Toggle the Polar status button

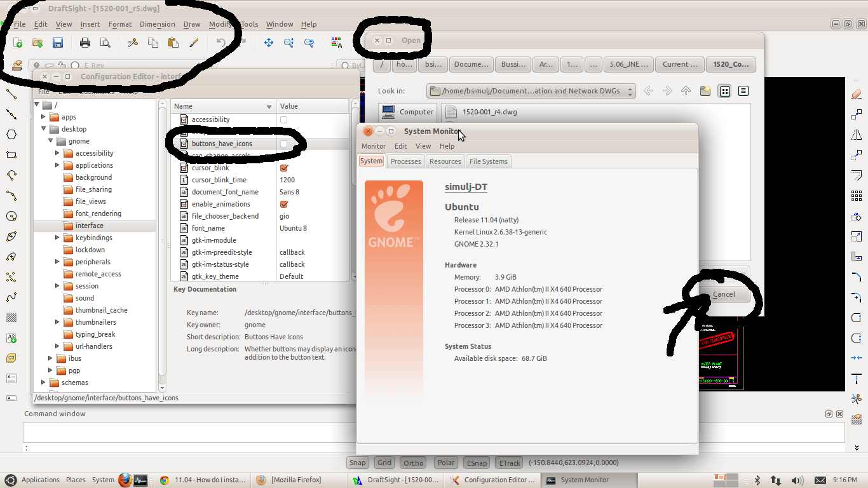(446, 463)
